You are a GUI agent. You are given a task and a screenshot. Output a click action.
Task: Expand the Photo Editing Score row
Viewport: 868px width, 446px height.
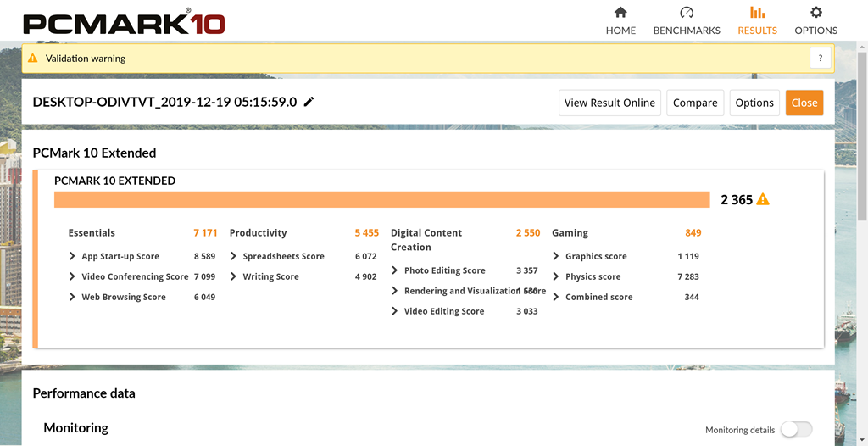(x=395, y=270)
